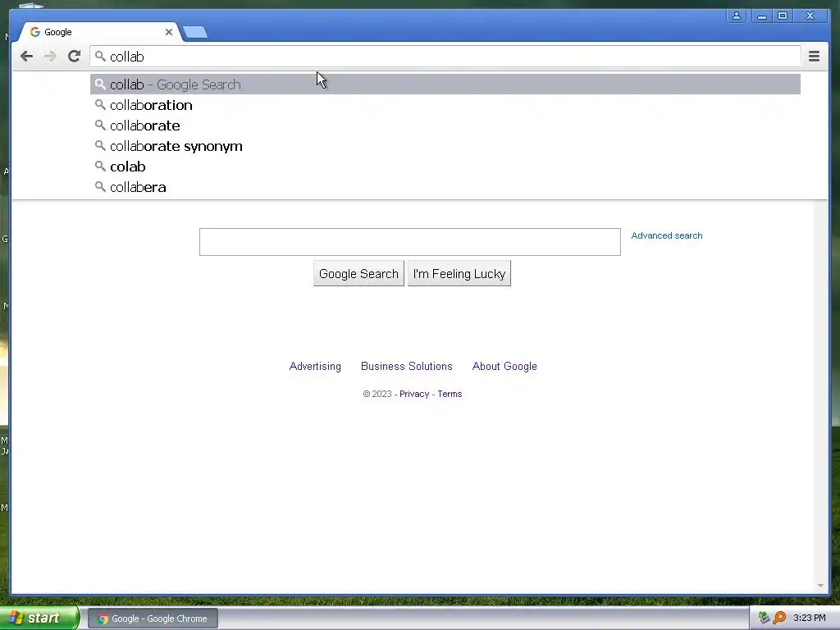
Task: Maximize the Chrome window
Action: pos(783,16)
